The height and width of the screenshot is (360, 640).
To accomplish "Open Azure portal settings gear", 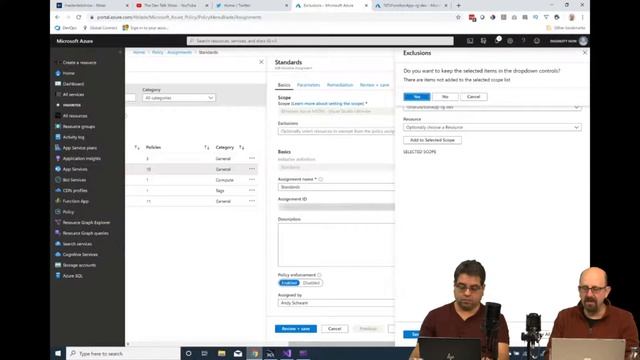I will (x=510, y=41).
